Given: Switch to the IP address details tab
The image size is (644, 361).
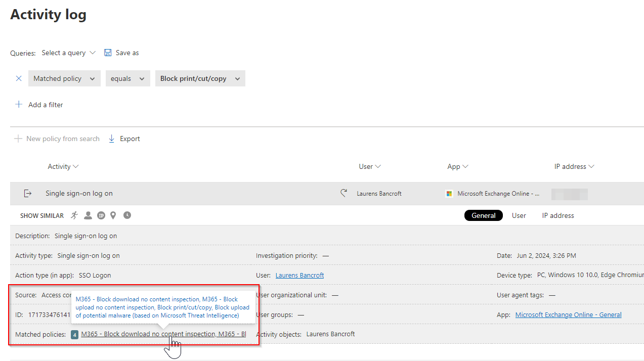Looking at the screenshot, I should coord(558,215).
